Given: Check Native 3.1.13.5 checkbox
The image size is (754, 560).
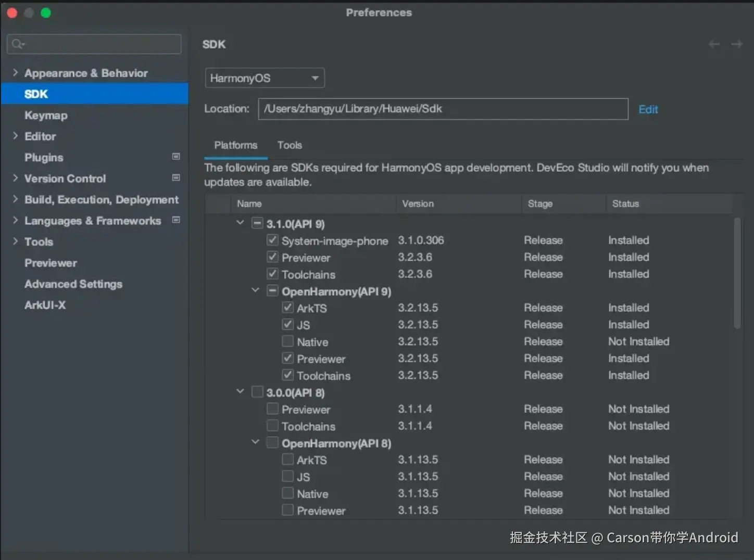Looking at the screenshot, I should [x=287, y=493].
